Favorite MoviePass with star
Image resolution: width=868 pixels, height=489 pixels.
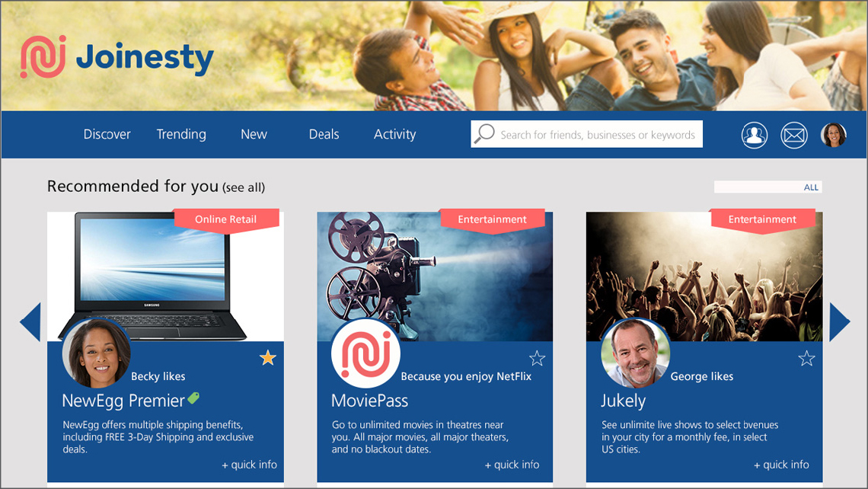pos(537,358)
